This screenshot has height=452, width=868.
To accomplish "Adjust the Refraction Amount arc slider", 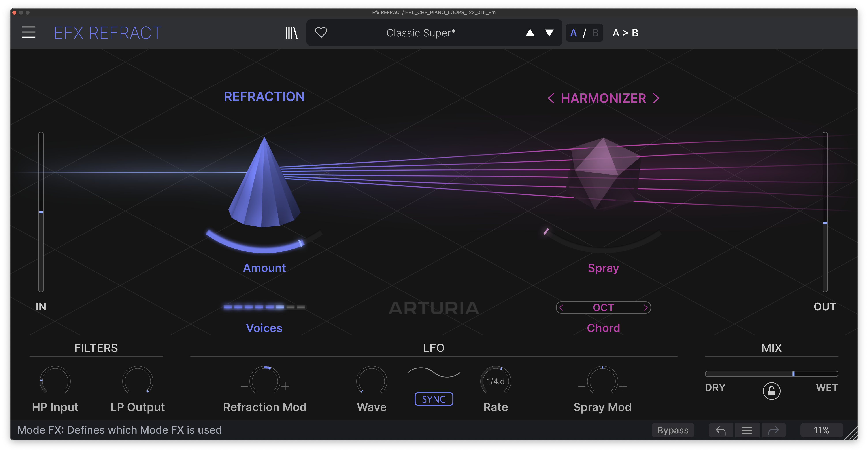I will 264,242.
